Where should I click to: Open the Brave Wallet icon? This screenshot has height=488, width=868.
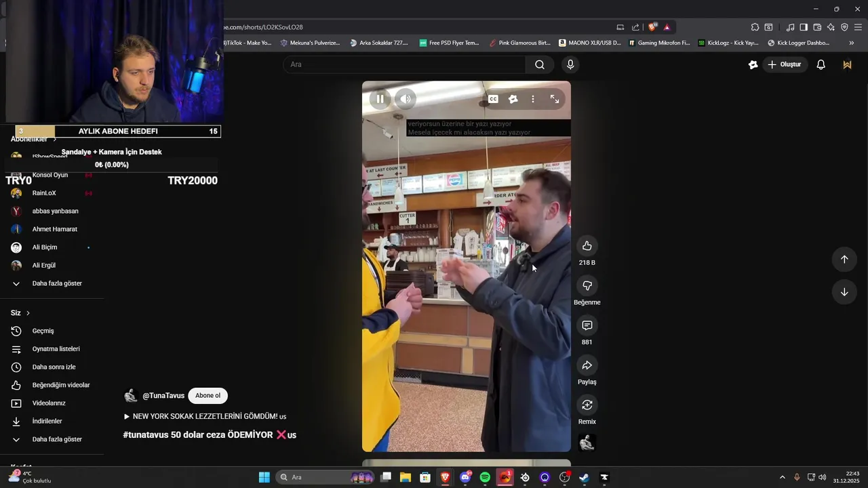click(x=817, y=27)
